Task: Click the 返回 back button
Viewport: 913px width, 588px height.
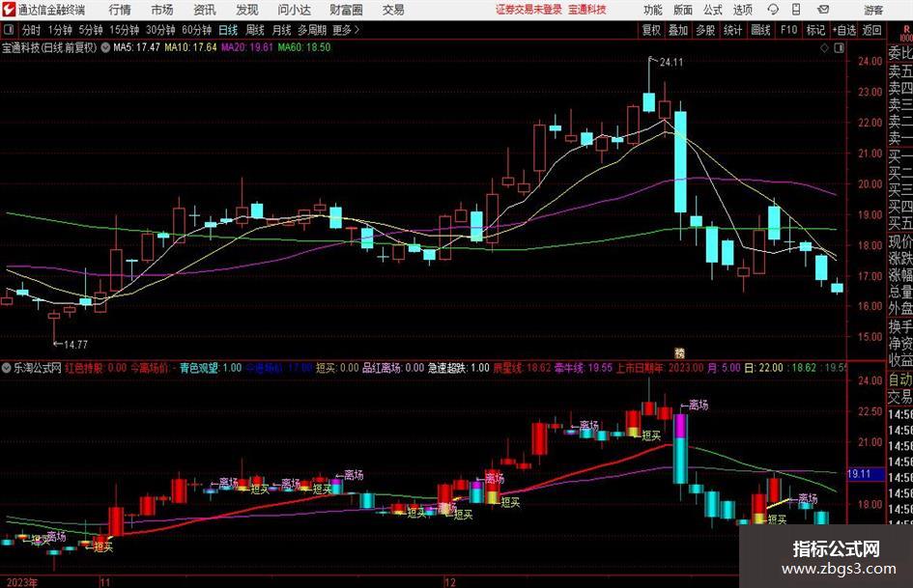Action: tap(871, 30)
